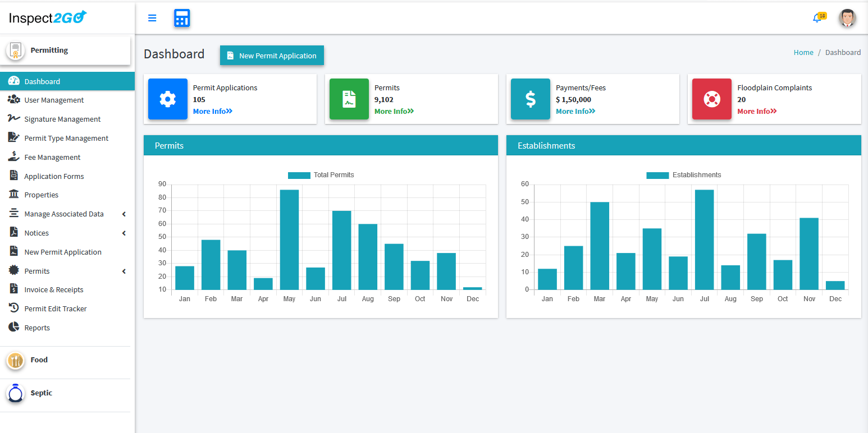Click the dollar sign Payments/Fees icon
This screenshot has width=868, height=433.
(x=531, y=99)
